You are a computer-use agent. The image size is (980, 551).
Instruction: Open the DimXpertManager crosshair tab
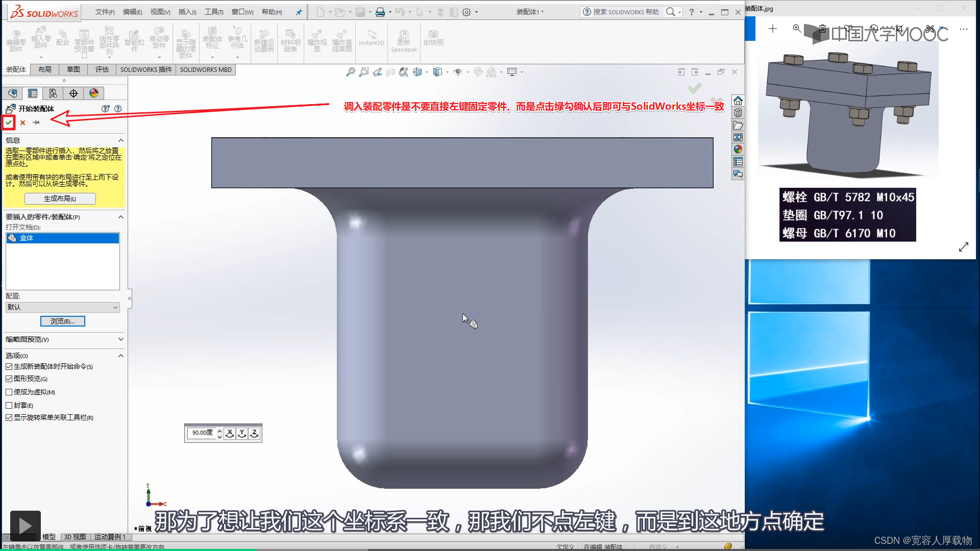73,93
